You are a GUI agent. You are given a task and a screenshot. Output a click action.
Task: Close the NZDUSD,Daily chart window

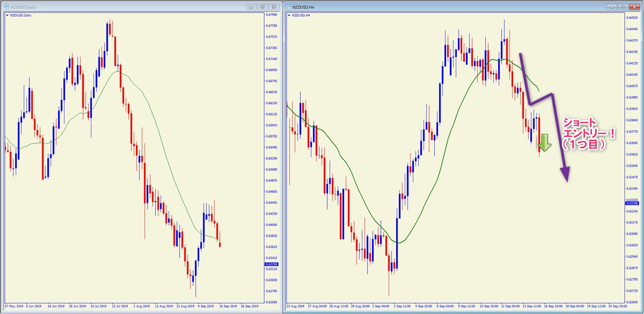(x=274, y=7)
